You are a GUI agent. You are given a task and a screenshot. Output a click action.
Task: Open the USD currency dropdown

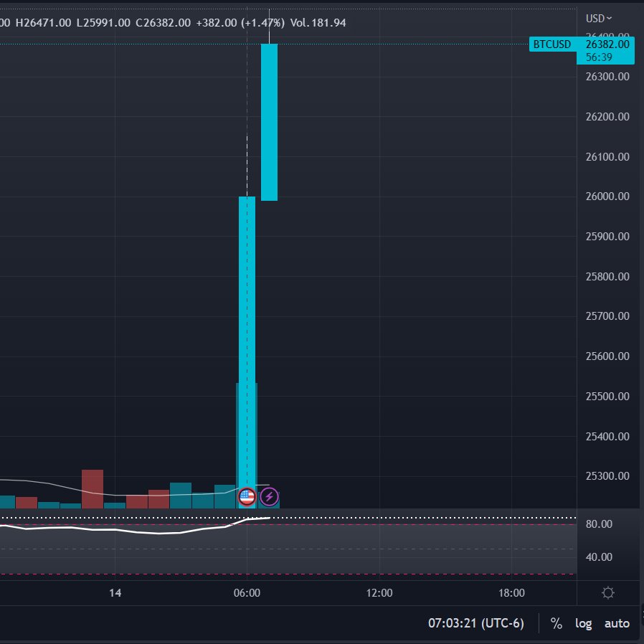pos(598,19)
